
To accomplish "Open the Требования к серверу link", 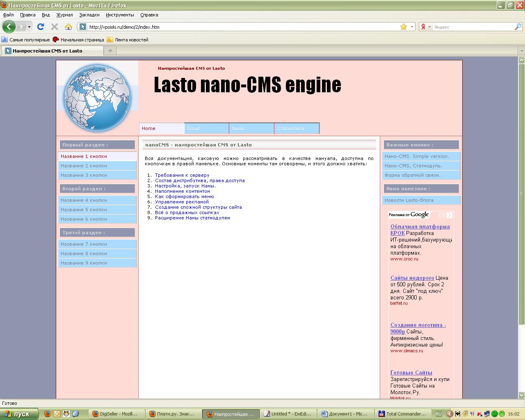I will (x=182, y=175).
